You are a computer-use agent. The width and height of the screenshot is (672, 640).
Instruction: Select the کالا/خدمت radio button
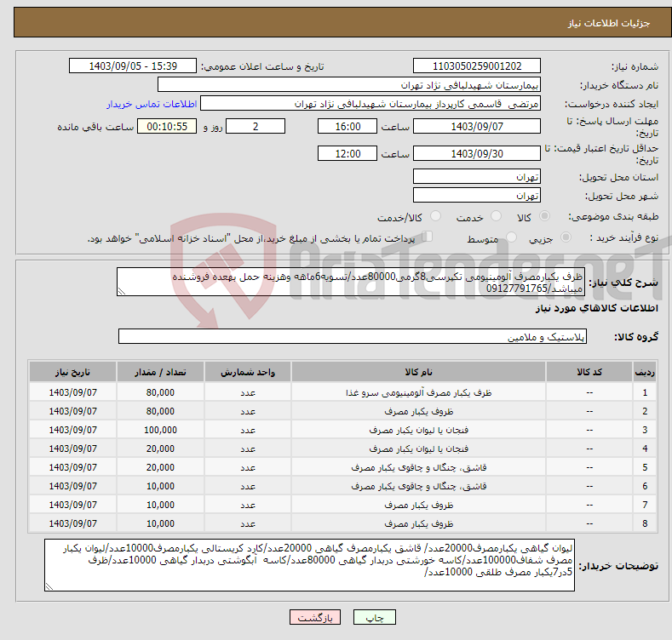click(435, 216)
